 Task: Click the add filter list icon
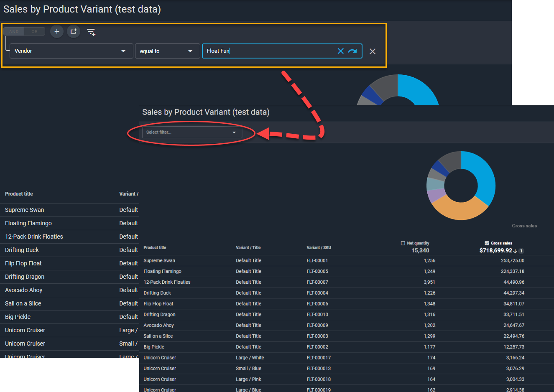tap(91, 32)
